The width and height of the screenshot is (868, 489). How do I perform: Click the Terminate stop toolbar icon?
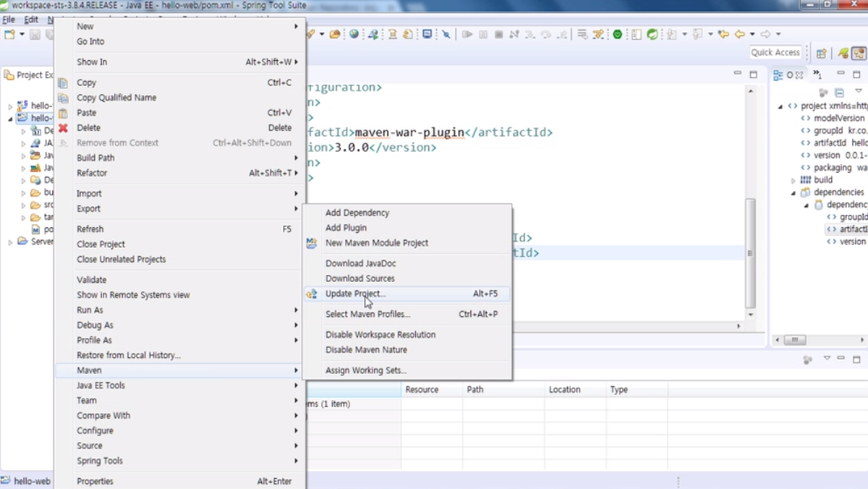point(499,34)
